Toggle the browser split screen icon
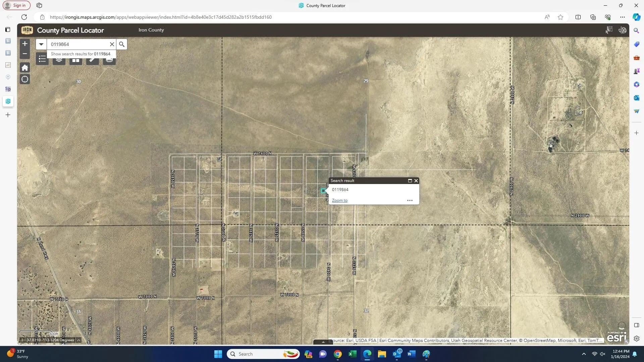The width and height of the screenshot is (644, 362). coord(578,17)
